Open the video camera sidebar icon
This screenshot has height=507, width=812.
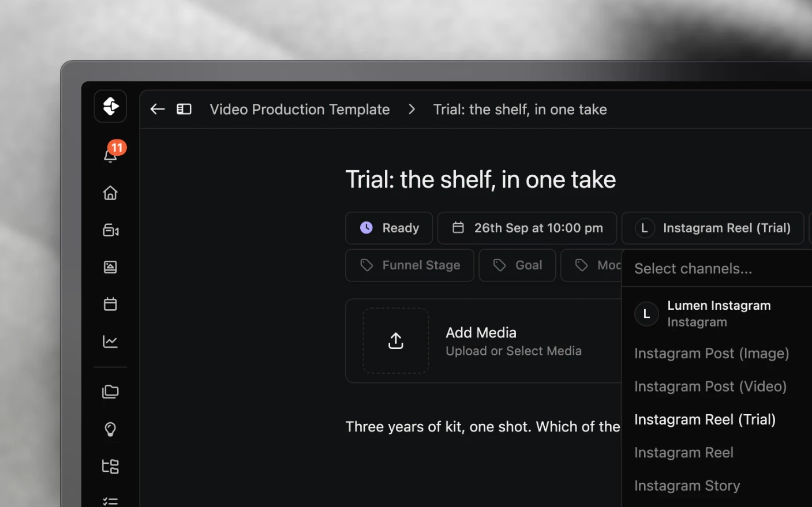tap(110, 230)
